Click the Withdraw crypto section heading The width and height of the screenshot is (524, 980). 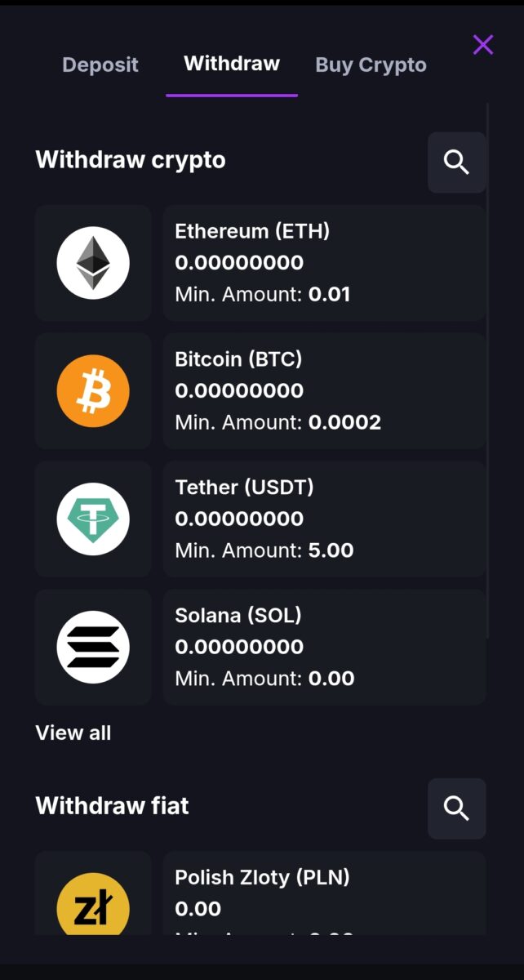[x=130, y=160]
